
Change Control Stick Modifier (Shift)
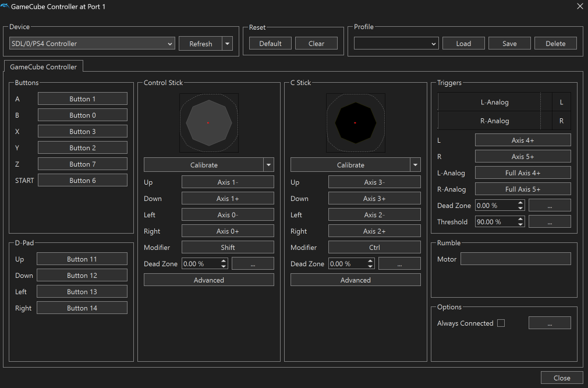click(228, 247)
